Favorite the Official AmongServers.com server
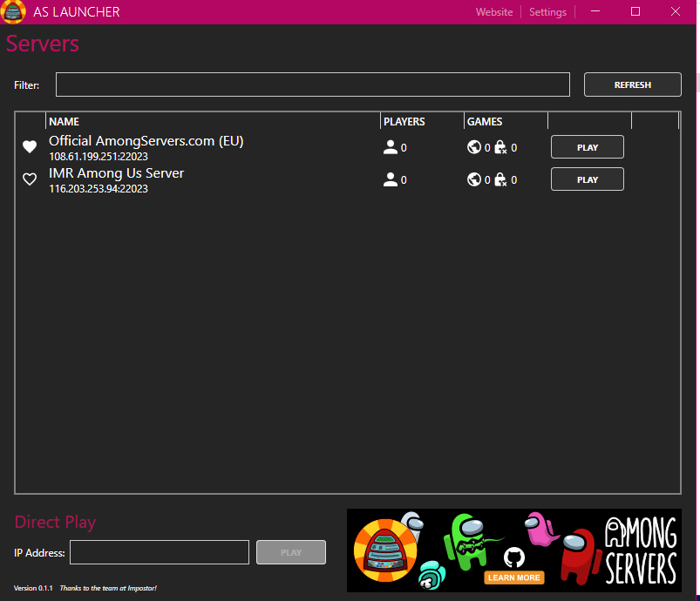This screenshot has width=700, height=601. (29, 146)
